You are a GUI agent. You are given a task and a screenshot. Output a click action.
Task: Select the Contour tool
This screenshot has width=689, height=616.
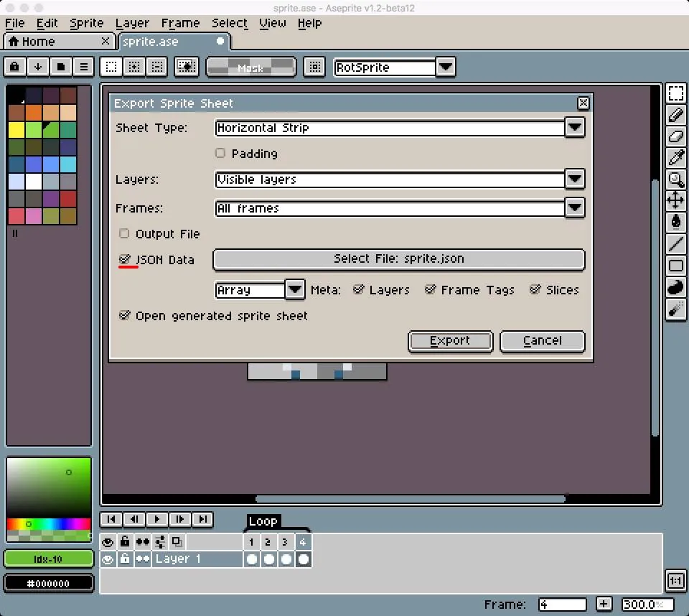click(676, 286)
